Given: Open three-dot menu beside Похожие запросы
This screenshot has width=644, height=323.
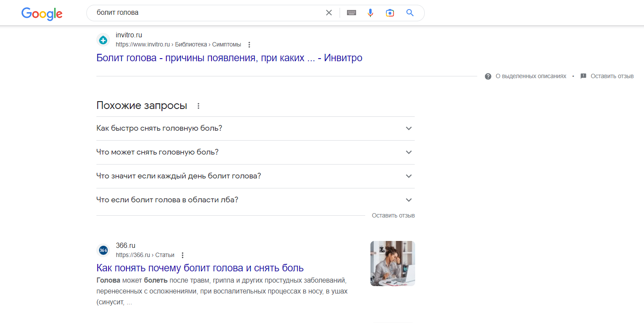Looking at the screenshot, I should click(198, 106).
